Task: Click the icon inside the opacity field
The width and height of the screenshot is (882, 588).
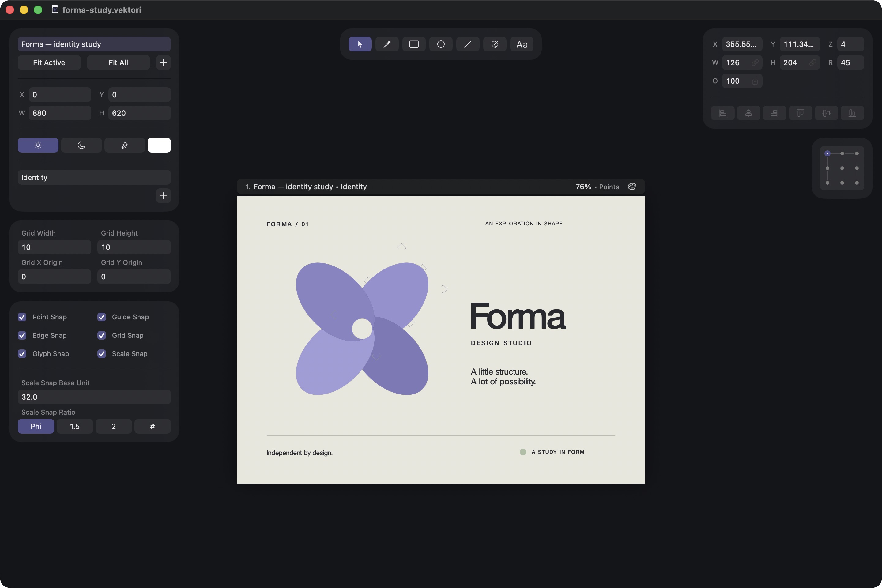Action: pyautogui.click(x=755, y=81)
